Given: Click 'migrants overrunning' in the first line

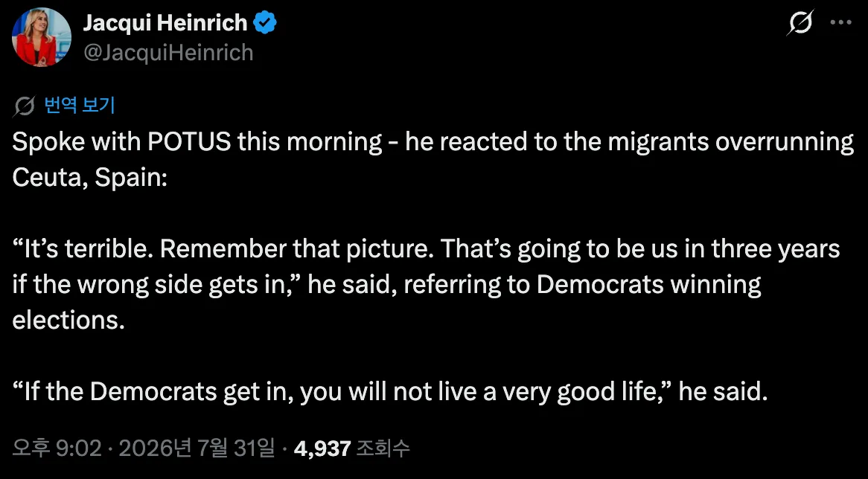Looking at the screenshot, I should coord(731,142).
